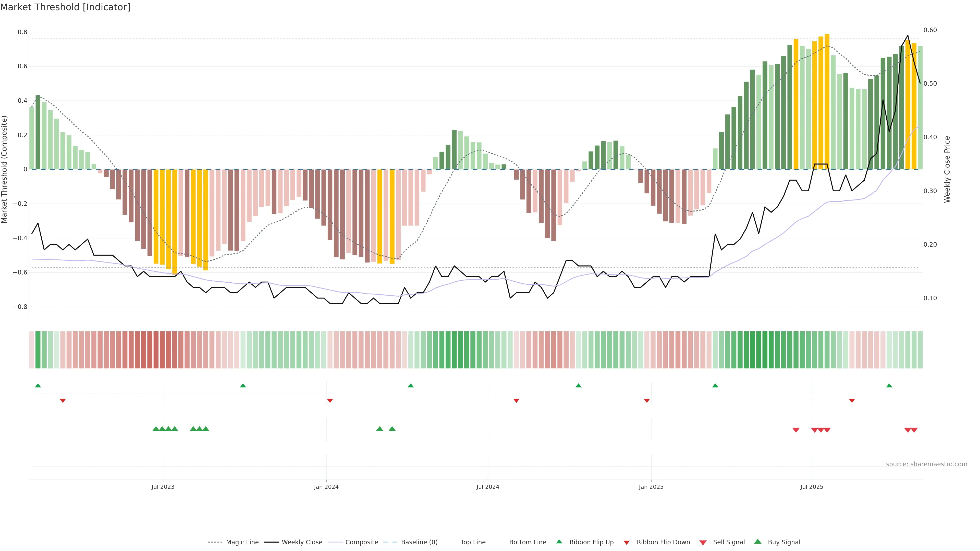Click the Sell Signal legend triangle icon
980x551 pixels.
point(703,543)
